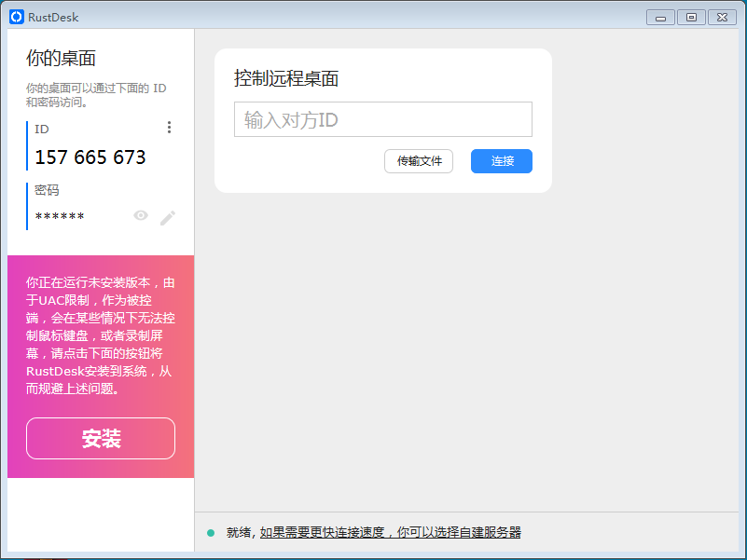Open the three-dot menu beside ID
Viewport: 747px width, 560px height.
(x=169, y=128)
